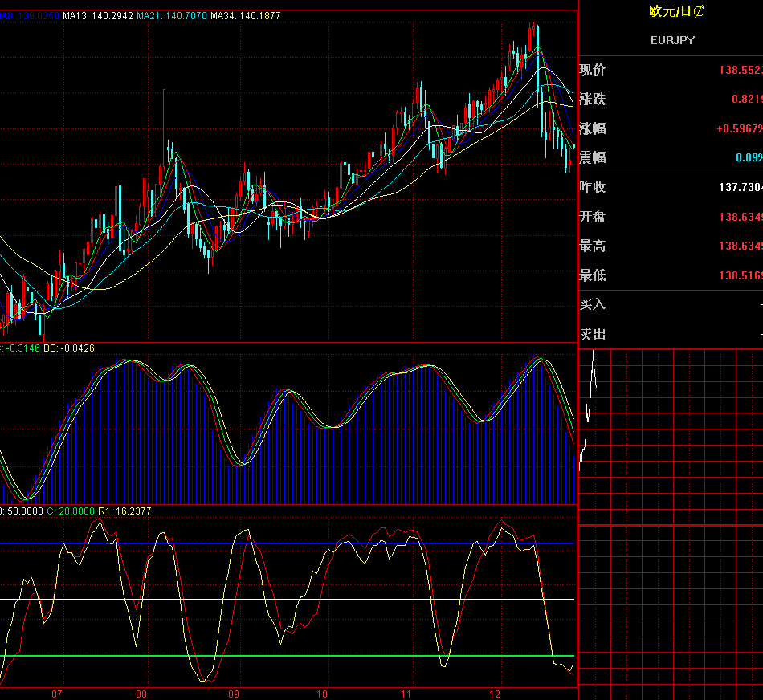Viewport: 763px width, 700px height.
Task: Click the BB: -0.0426 indicator label
Action: point(69,348)
